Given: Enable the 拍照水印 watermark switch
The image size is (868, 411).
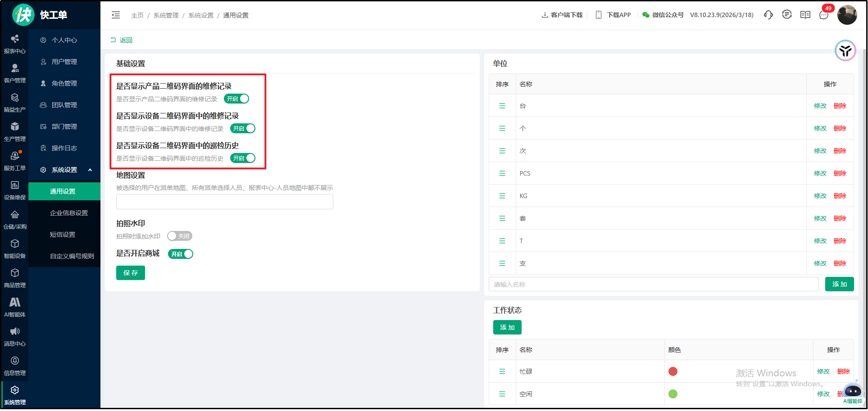Looking at the screenshot, I should pos(180,236).
